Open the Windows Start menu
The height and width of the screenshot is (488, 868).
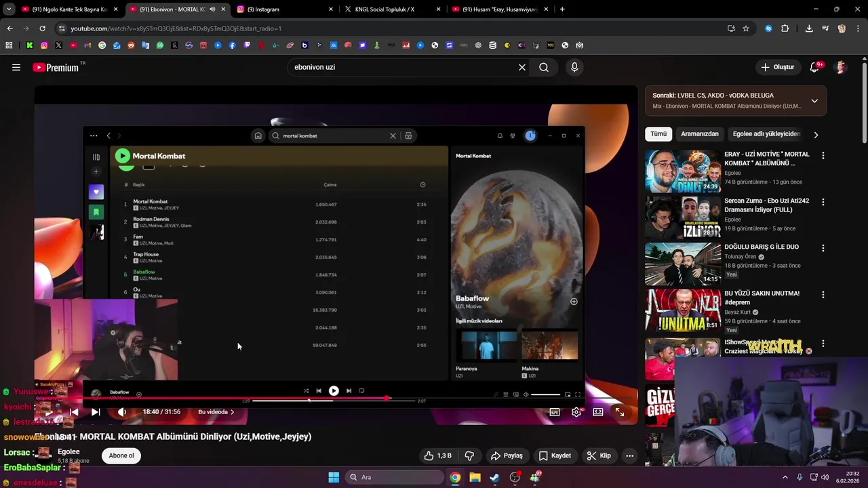click(334, 477)
